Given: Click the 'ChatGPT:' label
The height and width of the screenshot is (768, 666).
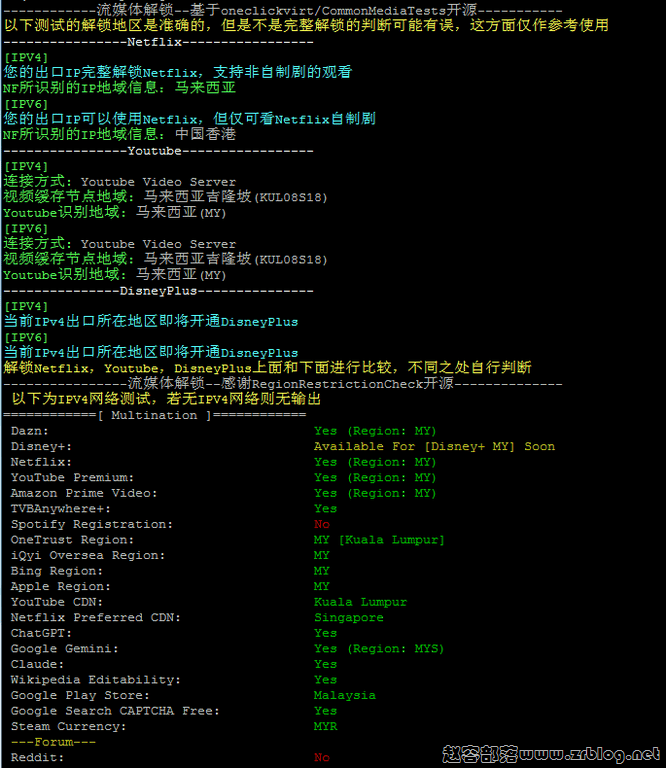Looking at the screenshot, I should click(x=41, y=633).
